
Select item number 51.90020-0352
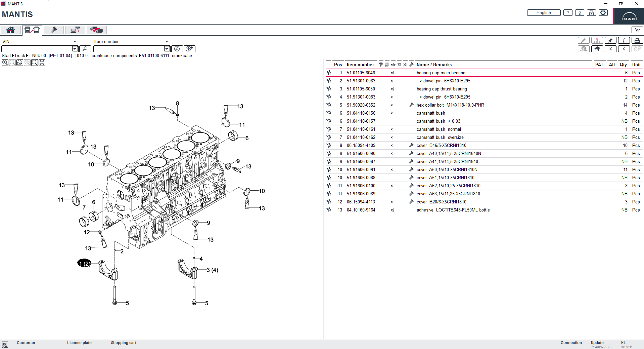click(x=361, y=105)
